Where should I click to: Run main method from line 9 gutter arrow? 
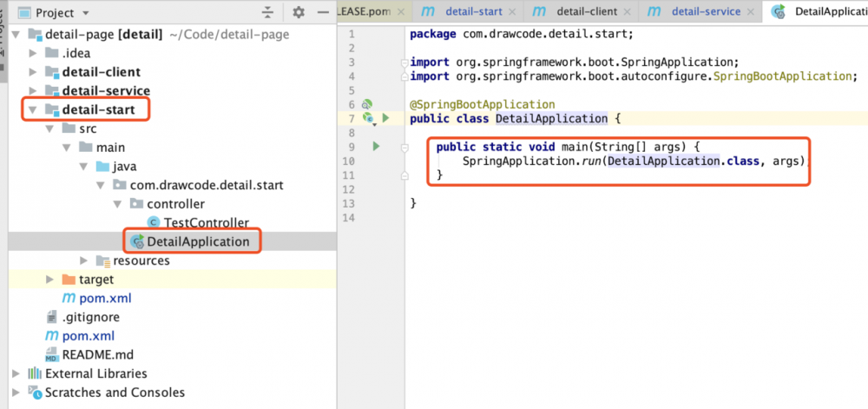click(x=377, y=147)
